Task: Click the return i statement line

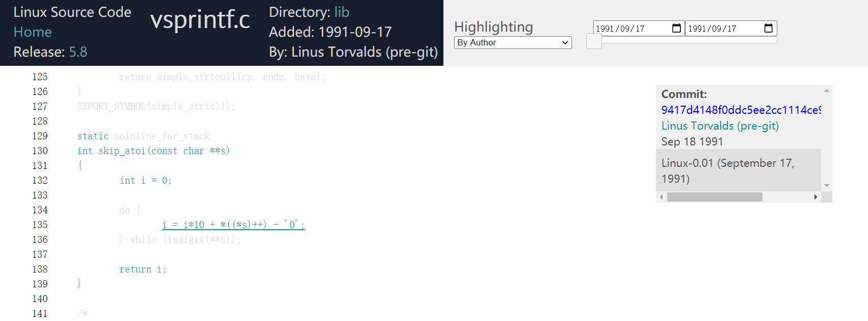Action: pyautogui.click(x=143, y=269)
